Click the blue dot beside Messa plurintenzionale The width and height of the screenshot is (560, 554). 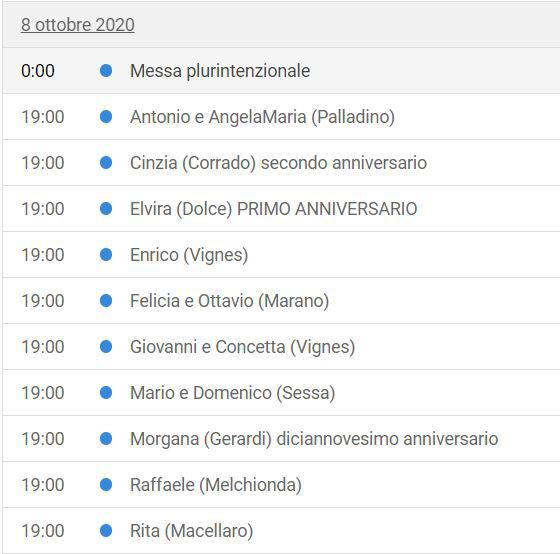click(106, 70)
